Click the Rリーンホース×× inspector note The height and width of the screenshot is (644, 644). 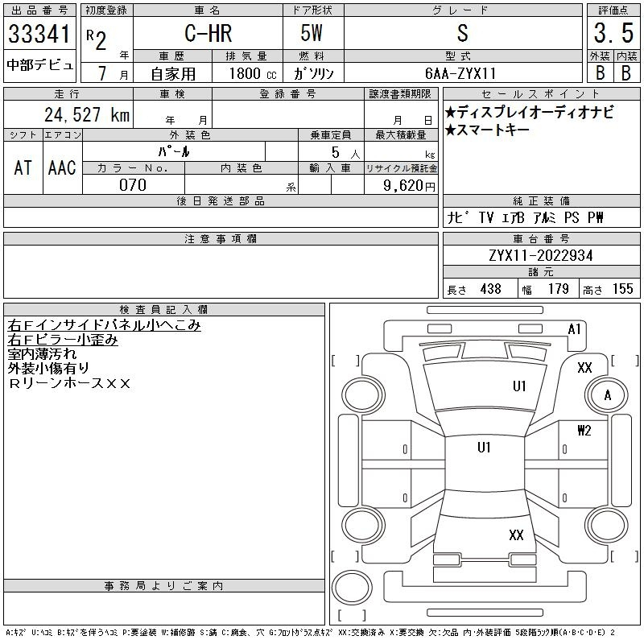tap(69, 383)
